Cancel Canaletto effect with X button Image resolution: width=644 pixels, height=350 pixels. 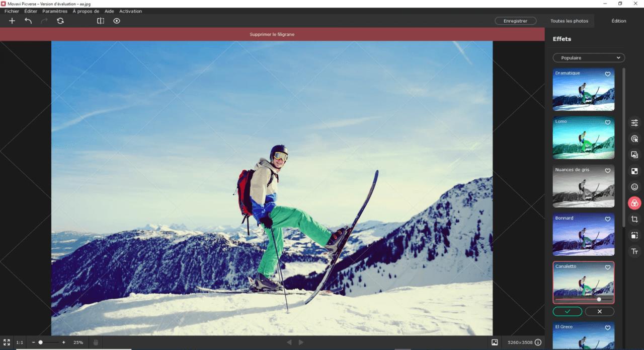click(599, 312)
